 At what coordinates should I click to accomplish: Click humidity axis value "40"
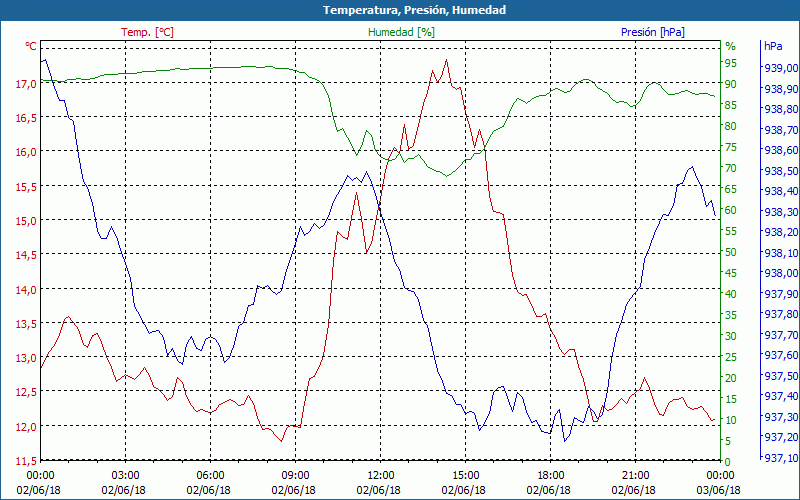[x=731, y=294]
